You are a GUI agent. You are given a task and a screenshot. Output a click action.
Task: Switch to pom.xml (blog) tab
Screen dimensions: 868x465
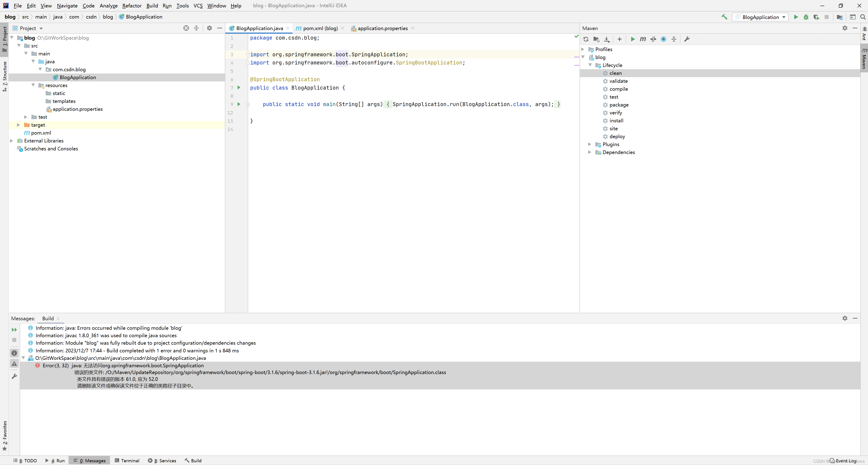[320, 28]
